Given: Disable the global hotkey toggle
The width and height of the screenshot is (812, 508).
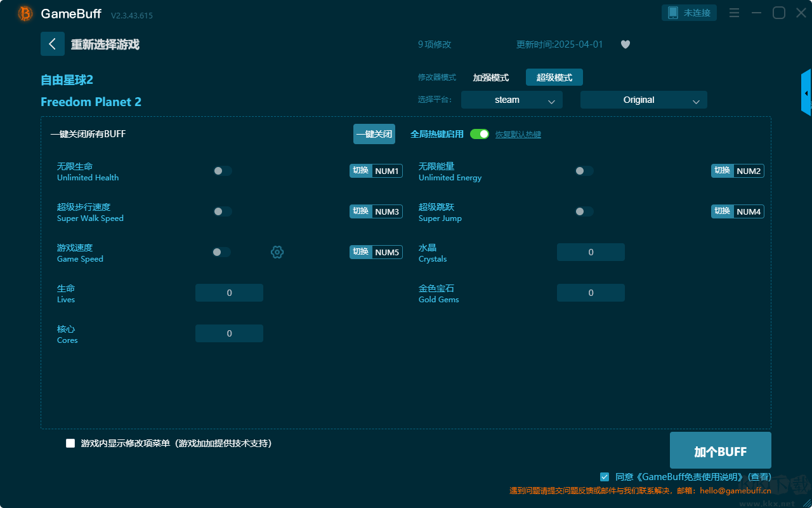Looking at the screenshot, I should 480,134.
